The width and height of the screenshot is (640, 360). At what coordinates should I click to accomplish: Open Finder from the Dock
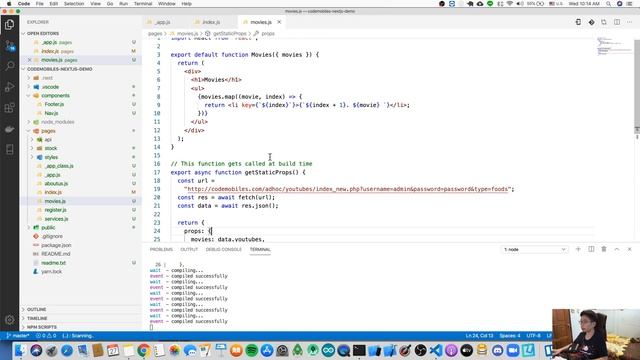[x=20, y=350]
